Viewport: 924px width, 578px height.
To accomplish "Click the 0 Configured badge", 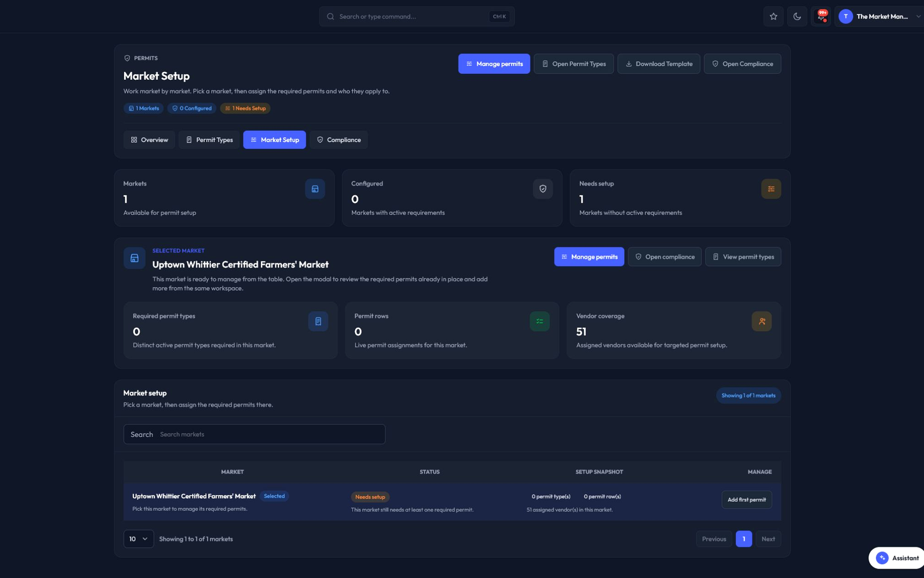I will pos(192,108).
